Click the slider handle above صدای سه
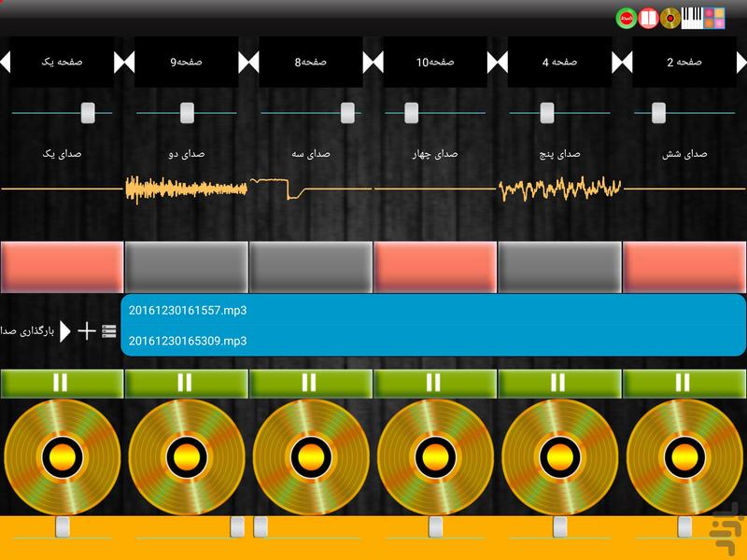This screenshot has width=747, height=560. [347, 113]
